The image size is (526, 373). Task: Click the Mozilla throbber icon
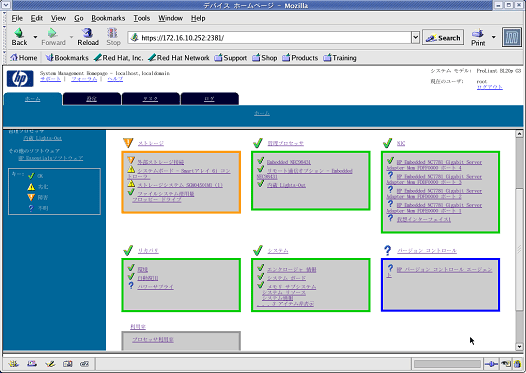coord(512,37)
